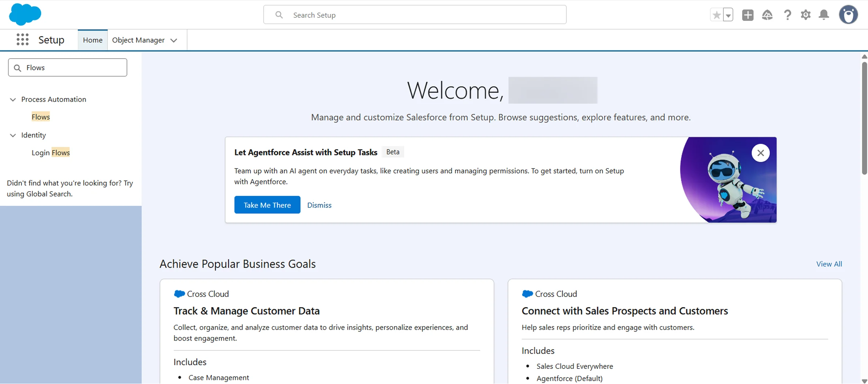
Task: Click the Take Me There button
Action: pyautogui.click(x=267, y=205)
